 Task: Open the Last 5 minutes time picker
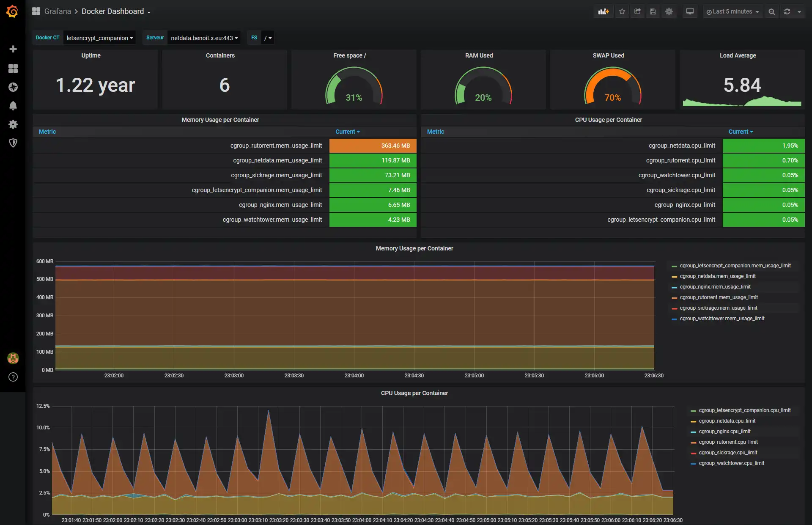(x=732, y=11)
